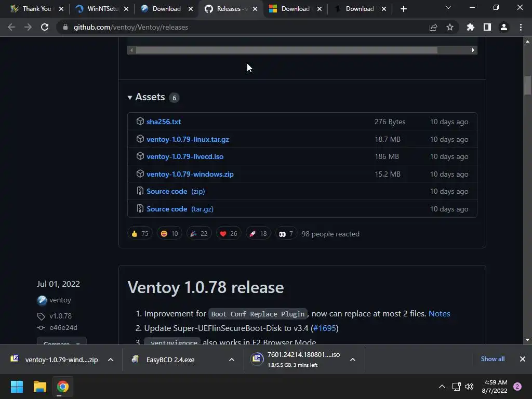Close the WinNTSetup tab
The width and height of the screenshot is (532, 399).
[126, 9]
